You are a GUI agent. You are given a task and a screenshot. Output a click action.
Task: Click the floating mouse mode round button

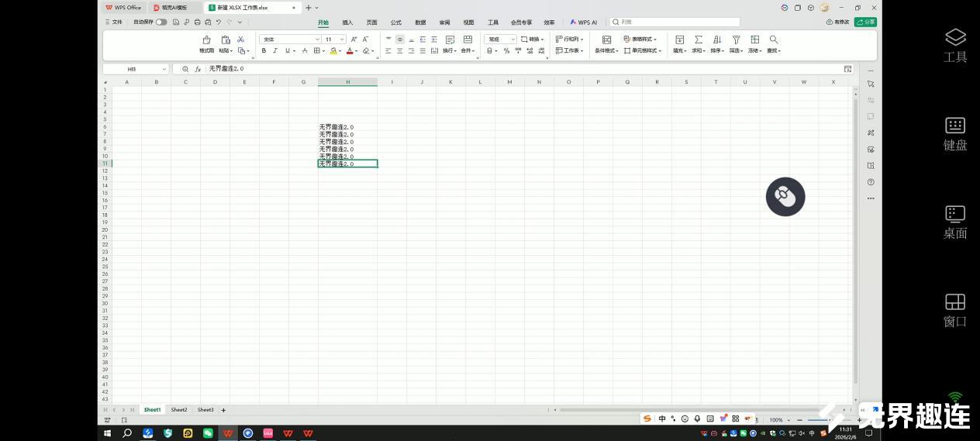coord(785,197)
